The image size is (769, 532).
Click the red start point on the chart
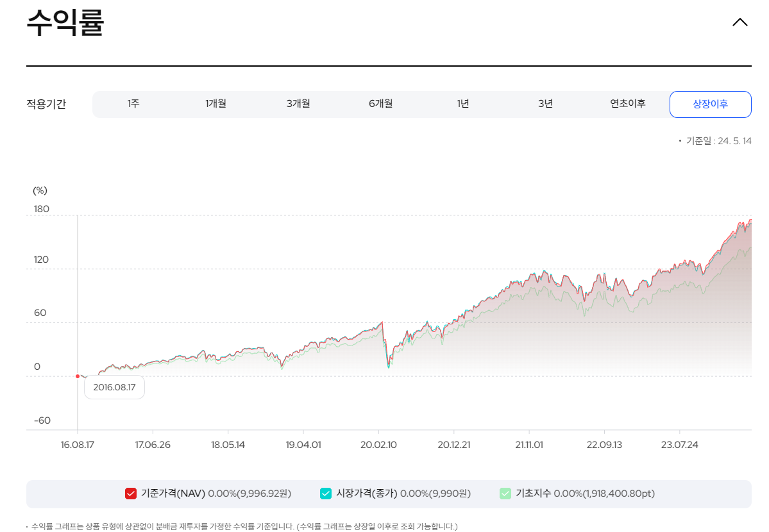pos(78,376)
